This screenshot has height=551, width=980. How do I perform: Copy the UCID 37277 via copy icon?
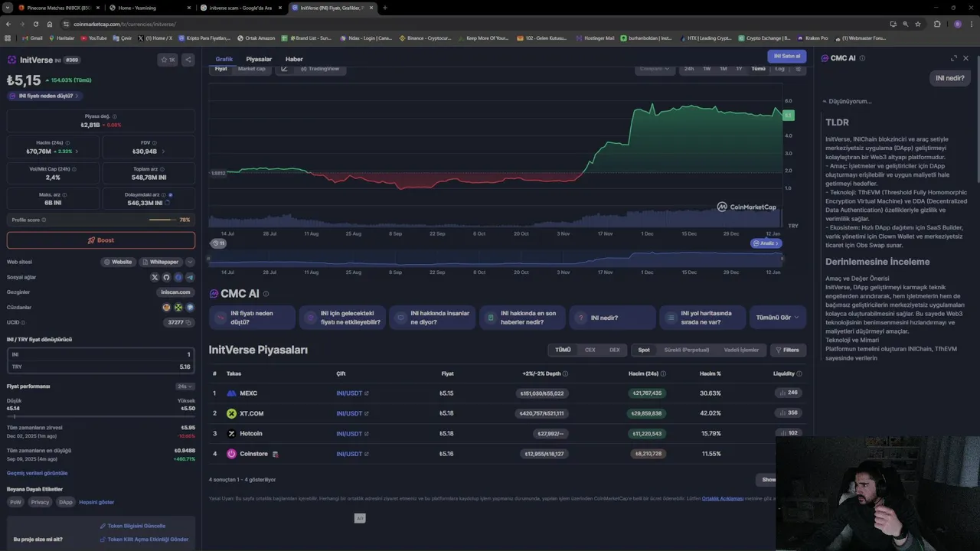coord(188,323)
